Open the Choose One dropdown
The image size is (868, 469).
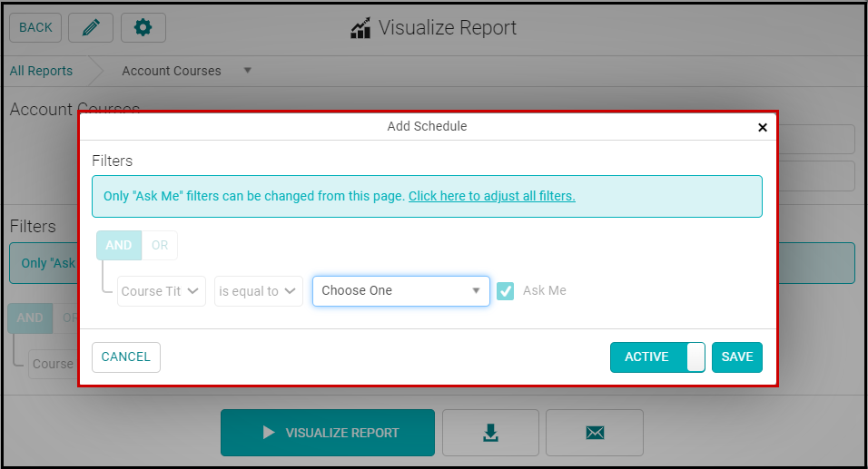pyautogui.click(x=401, y=291)
